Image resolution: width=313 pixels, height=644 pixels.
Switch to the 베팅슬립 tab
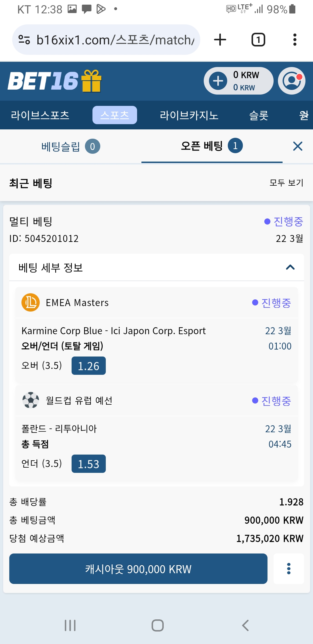(70, 146)
